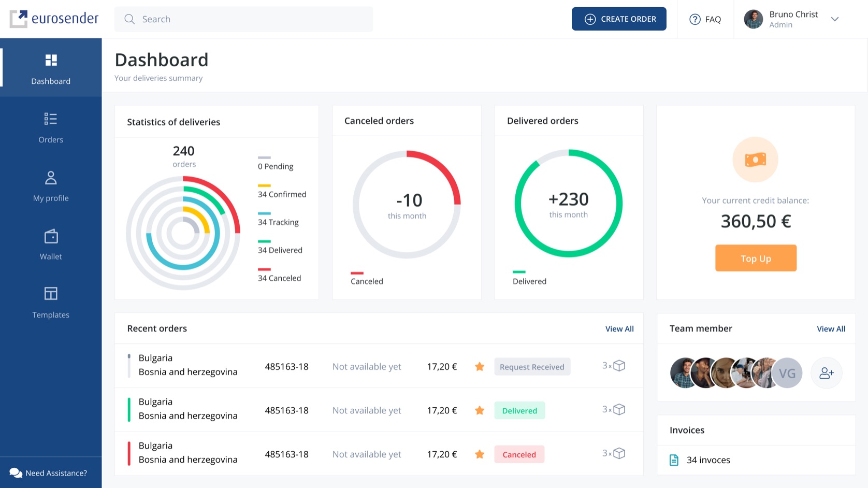Click package box icon on Delivered row

(619, 410)
